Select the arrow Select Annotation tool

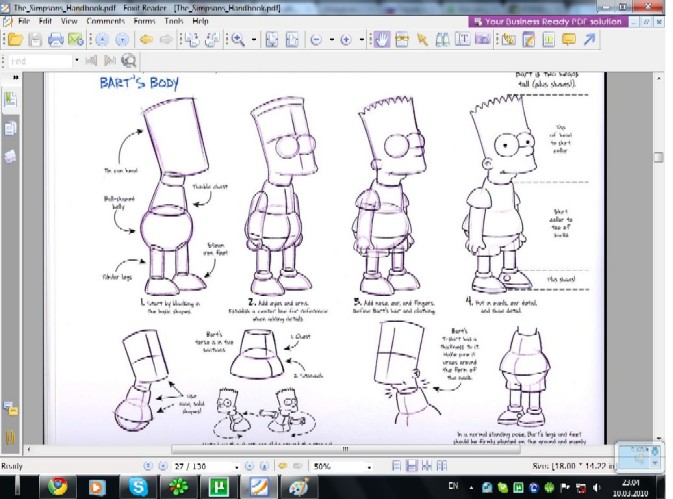[422, 40]
